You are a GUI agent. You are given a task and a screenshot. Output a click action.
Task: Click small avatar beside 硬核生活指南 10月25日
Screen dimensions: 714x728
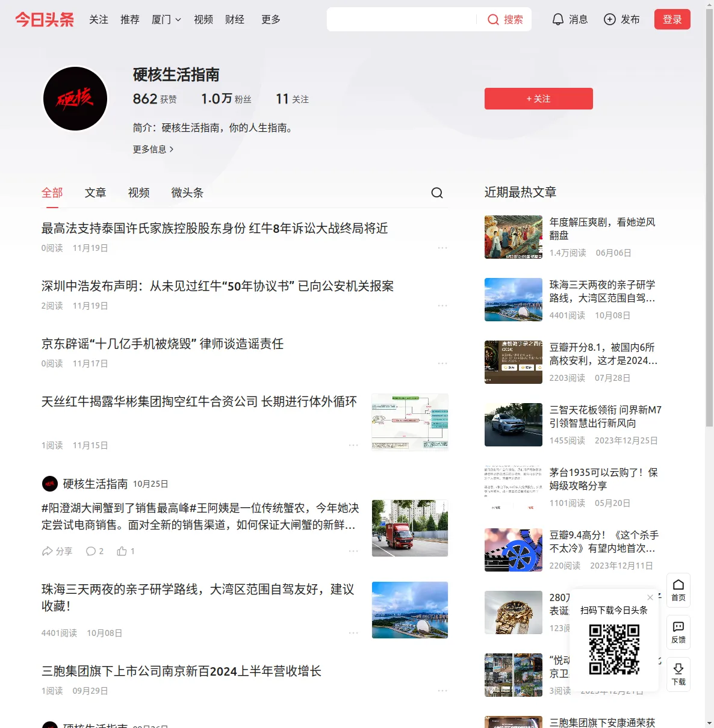50,484
